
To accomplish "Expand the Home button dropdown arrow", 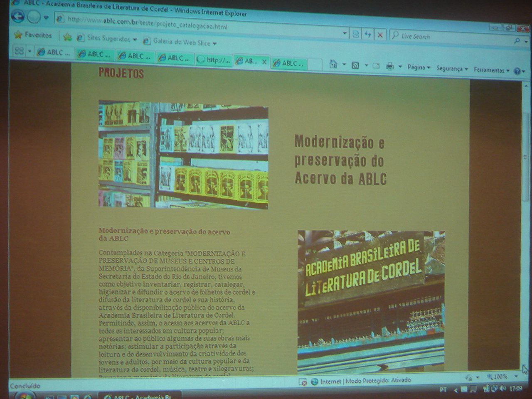I will tap(344, 64).
